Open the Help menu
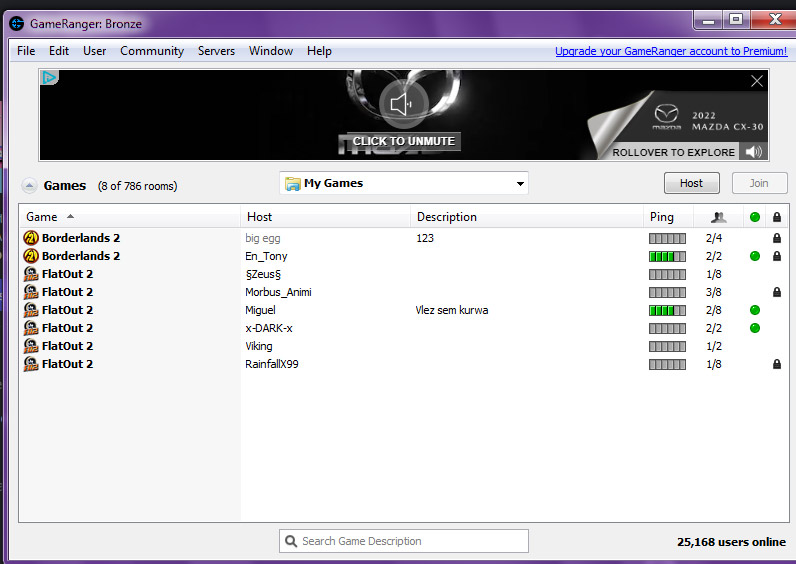This screenshot has width=796, height=564. pyautogui.click(x=319, y=51)
